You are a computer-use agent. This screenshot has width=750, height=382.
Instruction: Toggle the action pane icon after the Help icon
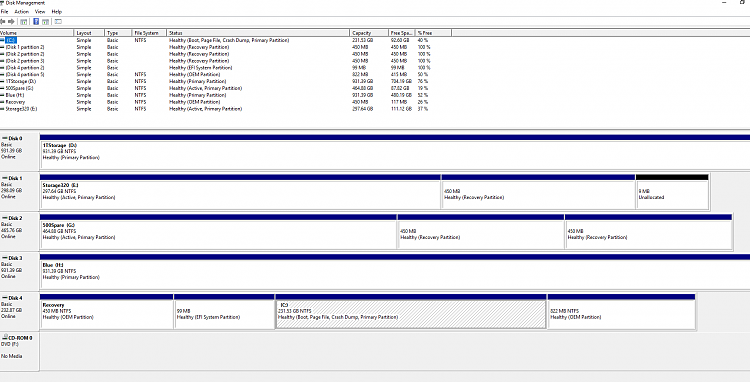[x=45, y=22]
